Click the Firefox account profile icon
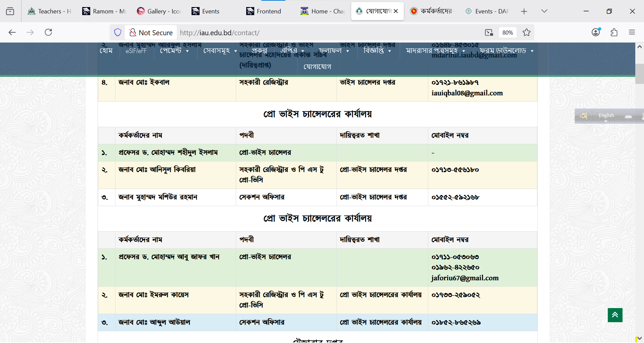The width and height of the screenshot is (644, 343). click(x=596, y=32)
